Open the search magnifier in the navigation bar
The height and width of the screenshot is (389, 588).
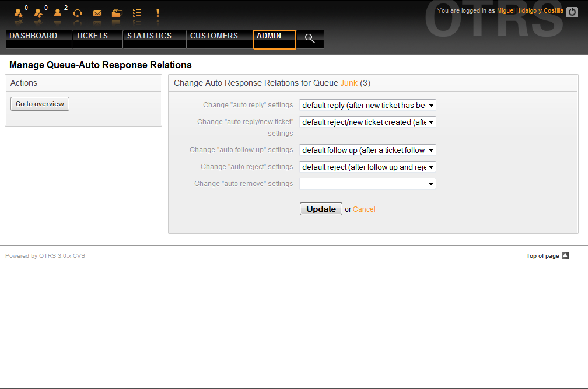(310, 38)
